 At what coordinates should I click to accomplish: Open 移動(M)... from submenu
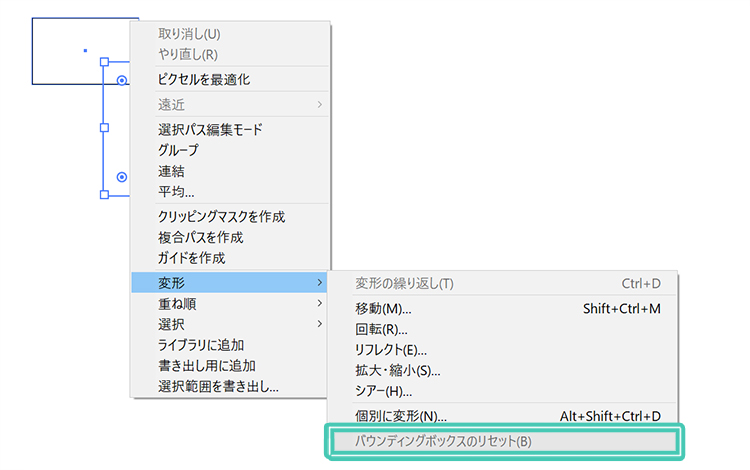[x=503, y=309]
